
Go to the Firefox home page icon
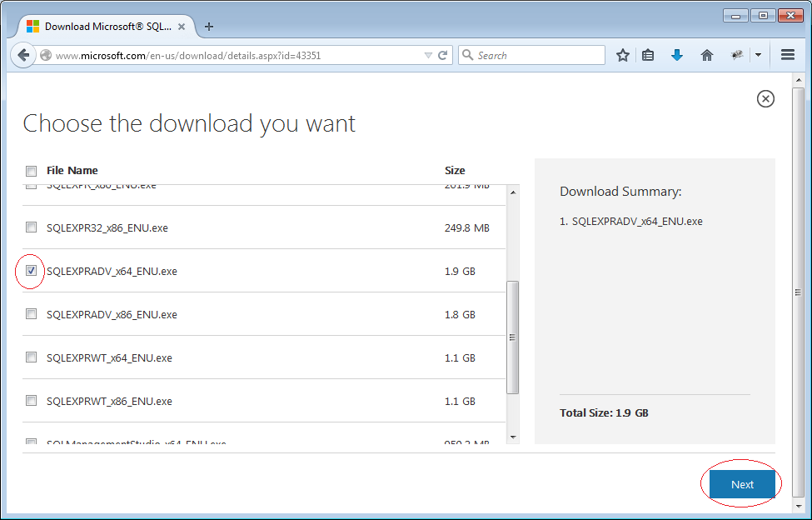(x=707, y=55)
